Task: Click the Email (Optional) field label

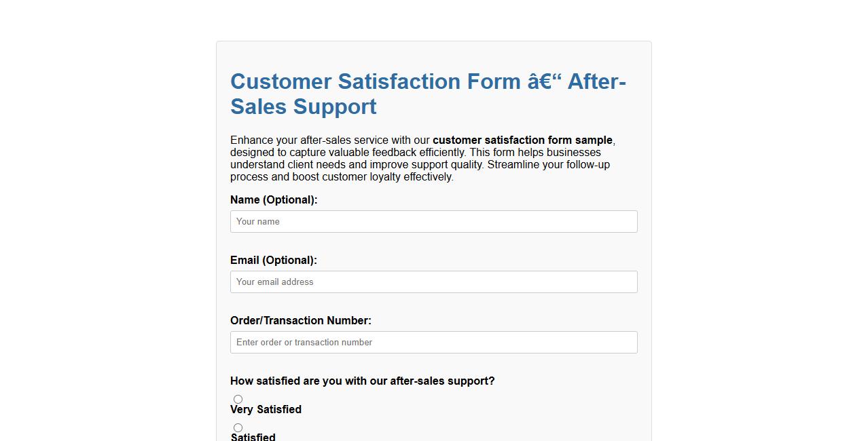Action: pyautogui.click(x=274, y=260)
